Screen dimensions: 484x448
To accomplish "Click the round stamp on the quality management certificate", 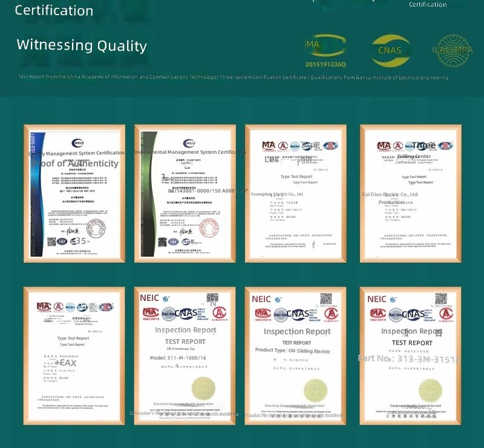I will [96, 229].
